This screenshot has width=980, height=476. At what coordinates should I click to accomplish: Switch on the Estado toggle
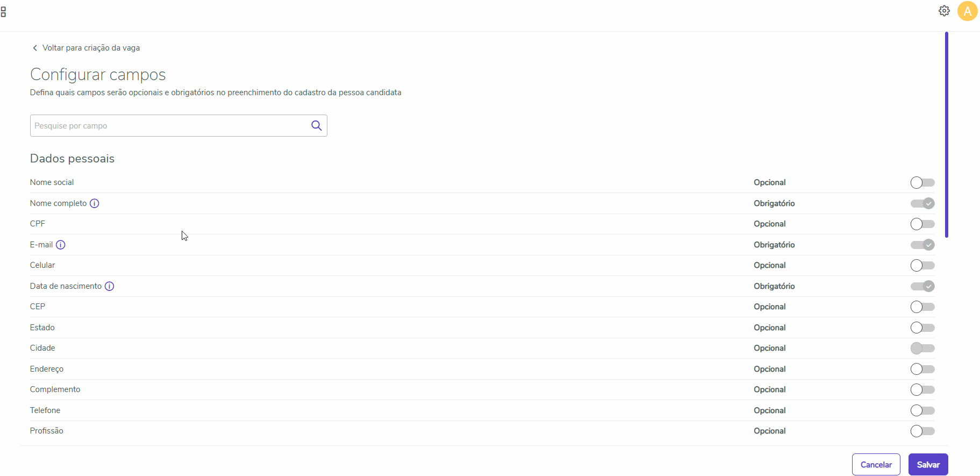click(x=922, y=328)
